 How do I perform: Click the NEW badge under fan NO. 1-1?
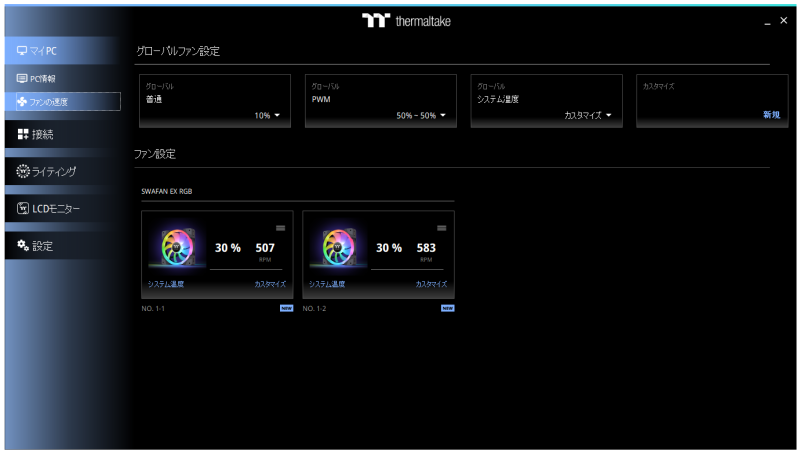tap(286, 308)
